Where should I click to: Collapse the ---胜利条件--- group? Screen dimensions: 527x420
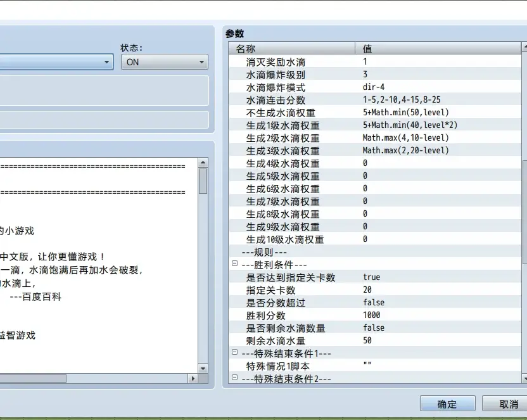234,264
